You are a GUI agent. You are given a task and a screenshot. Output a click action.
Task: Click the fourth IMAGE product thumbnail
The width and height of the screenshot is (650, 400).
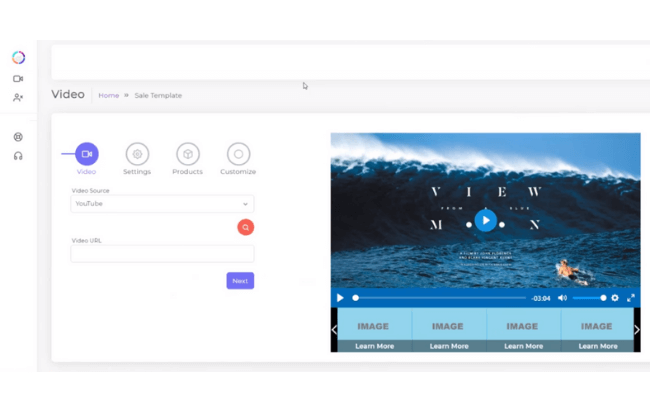point(597,324)
